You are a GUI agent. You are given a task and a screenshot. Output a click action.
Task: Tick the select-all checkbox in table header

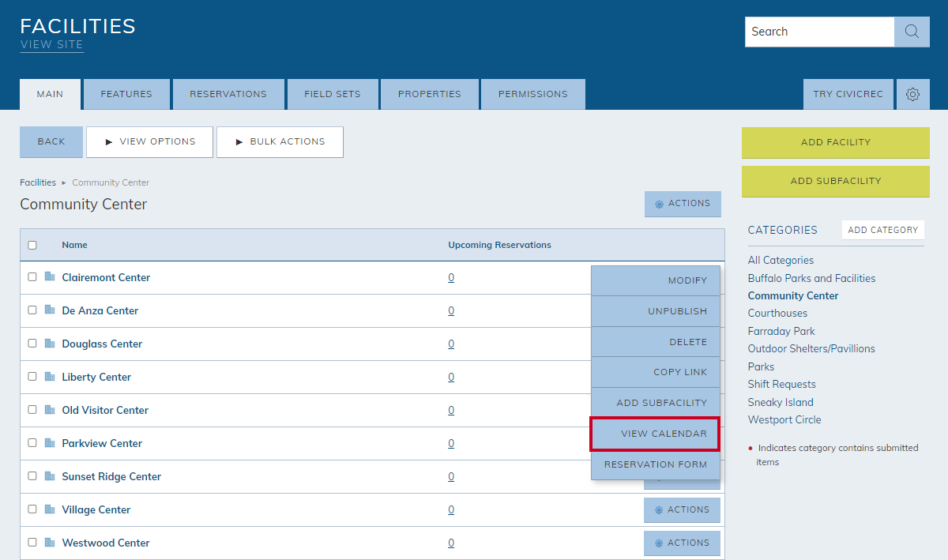coord(32,245)
